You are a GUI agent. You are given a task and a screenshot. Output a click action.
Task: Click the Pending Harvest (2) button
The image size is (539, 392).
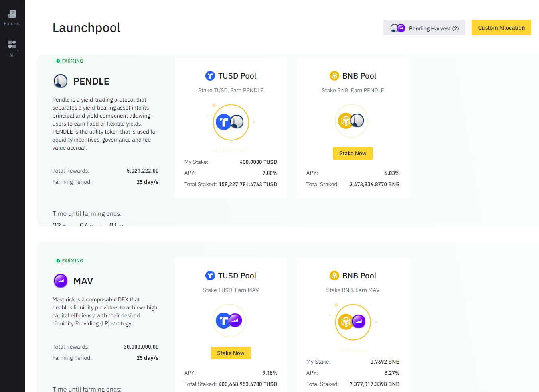tap(424, 28)
